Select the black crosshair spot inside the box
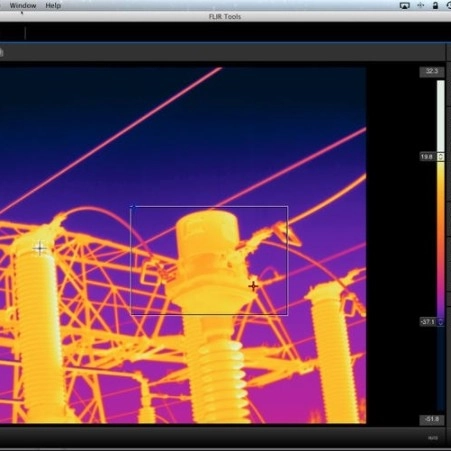Image resolution: width=451 pixels, height=451 pixels. click(253, 286)
